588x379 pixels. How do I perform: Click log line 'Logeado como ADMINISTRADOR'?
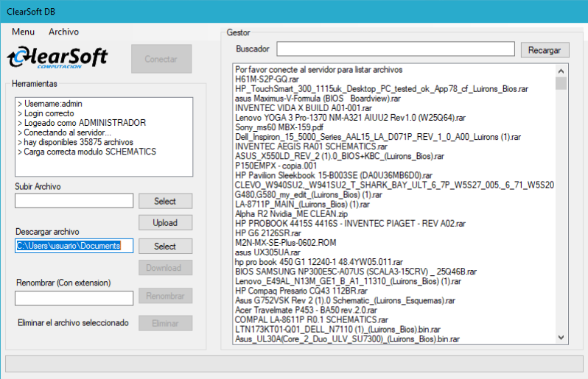pos(82,123)
